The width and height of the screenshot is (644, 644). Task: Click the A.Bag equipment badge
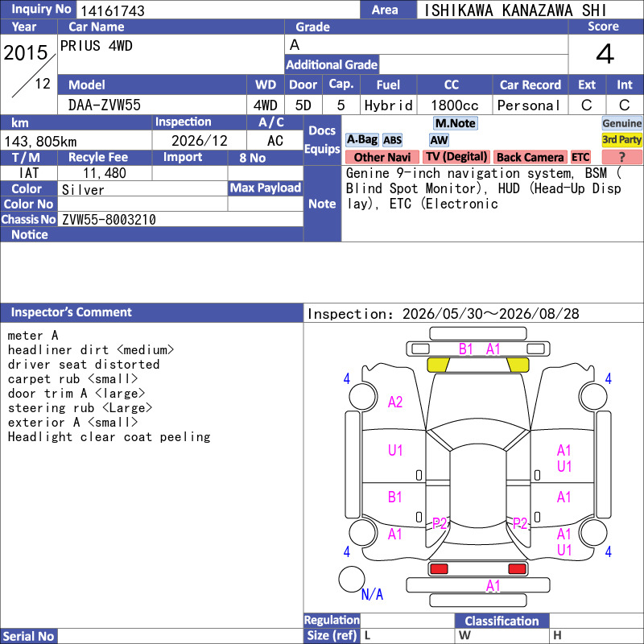pos(361,140)
